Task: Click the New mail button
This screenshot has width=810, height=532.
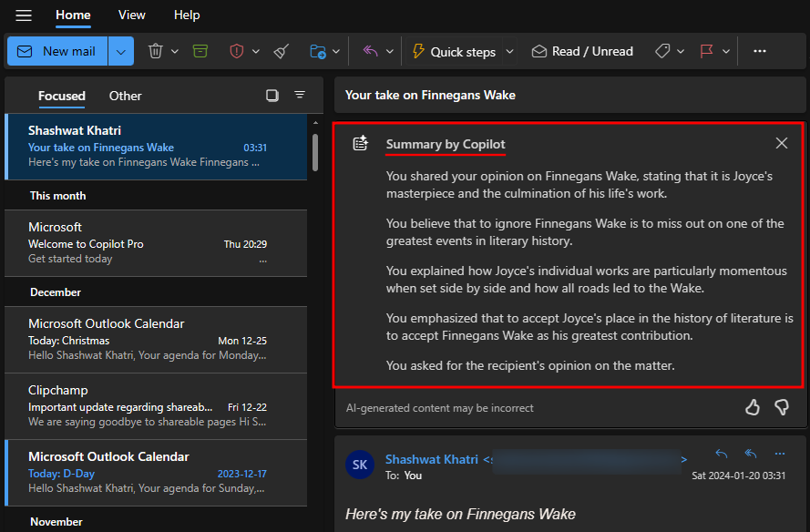Action: [x=57, y=51]
